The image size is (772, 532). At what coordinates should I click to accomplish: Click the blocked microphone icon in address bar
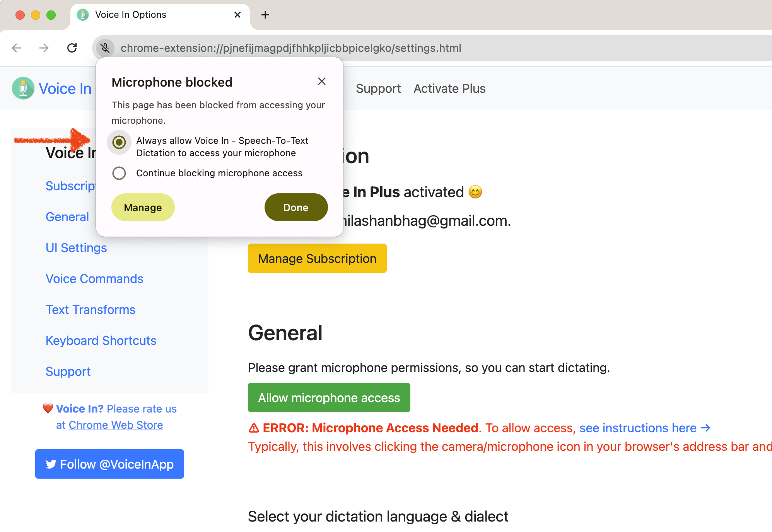[x=105, y=48]
